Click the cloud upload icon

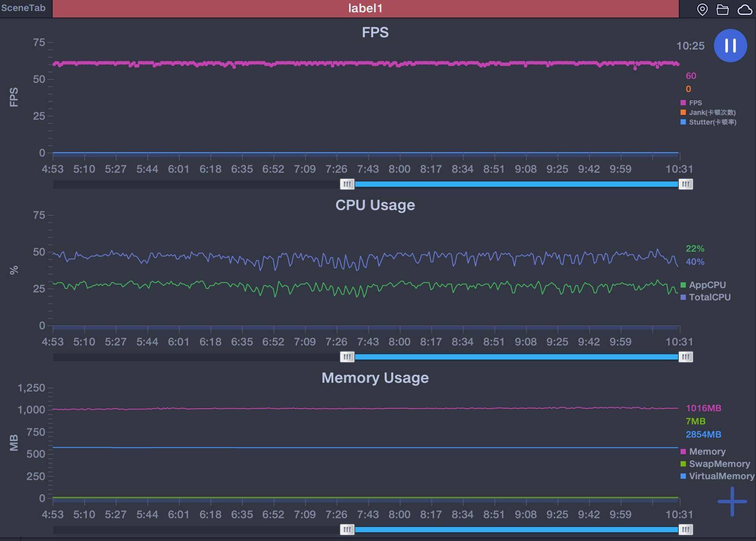point(745,9)
